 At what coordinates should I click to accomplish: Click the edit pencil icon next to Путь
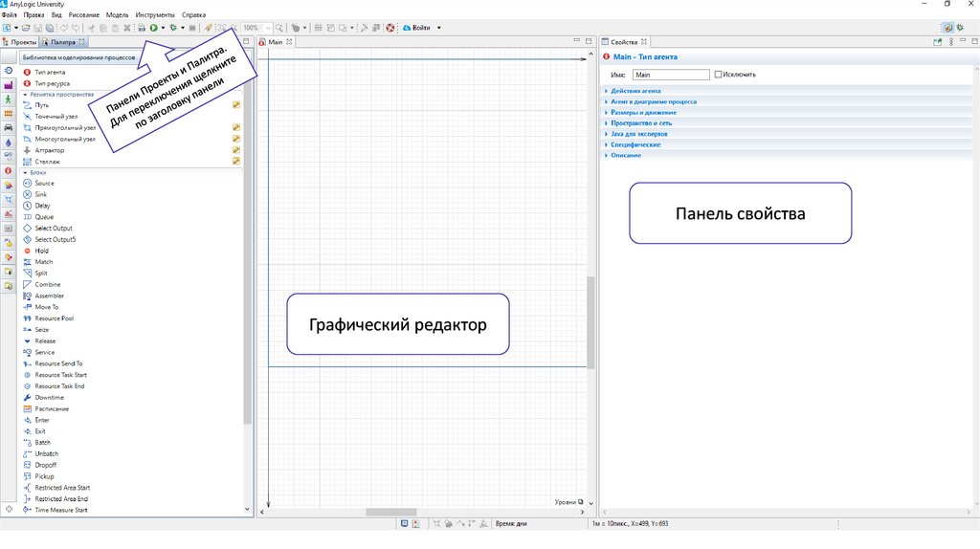coord(235,105)
